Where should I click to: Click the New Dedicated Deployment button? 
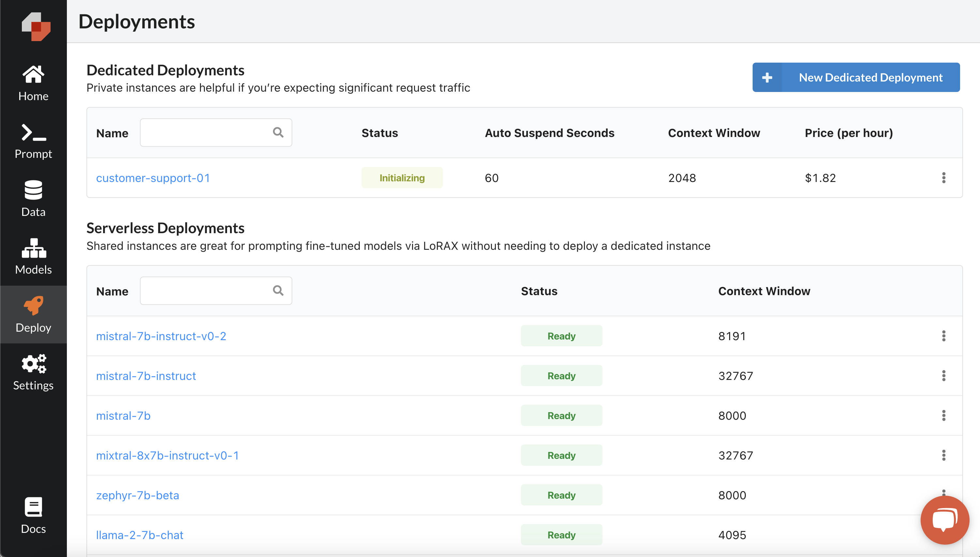(856, 77)
